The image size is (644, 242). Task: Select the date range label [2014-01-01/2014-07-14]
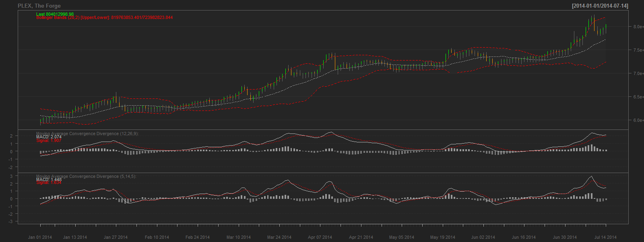(x=600, y=6)
